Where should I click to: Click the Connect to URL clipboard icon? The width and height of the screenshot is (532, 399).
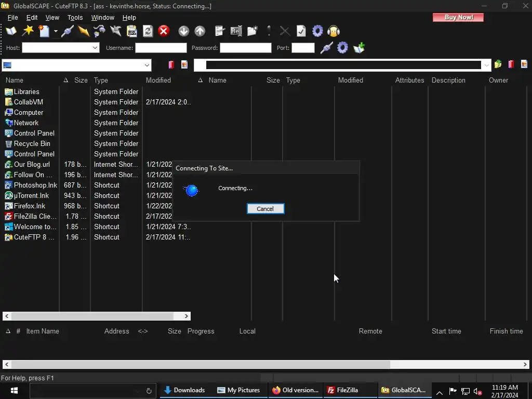[131, 31]
